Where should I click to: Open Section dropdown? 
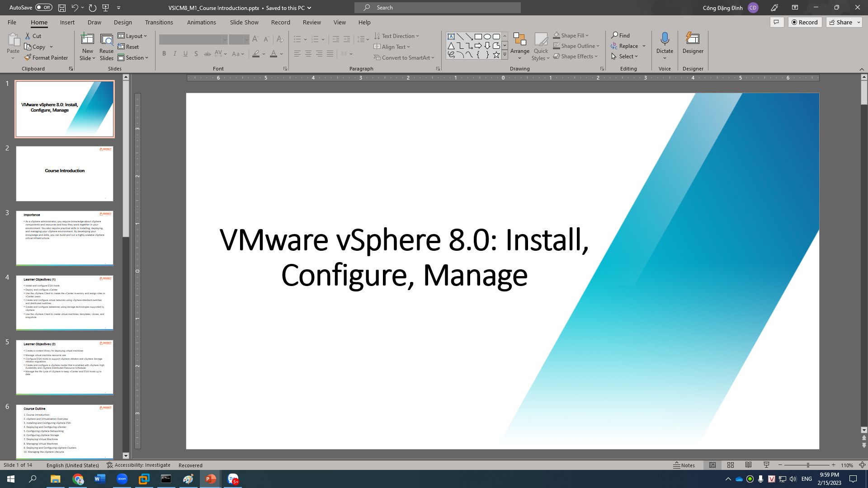[x=133, y=57]
